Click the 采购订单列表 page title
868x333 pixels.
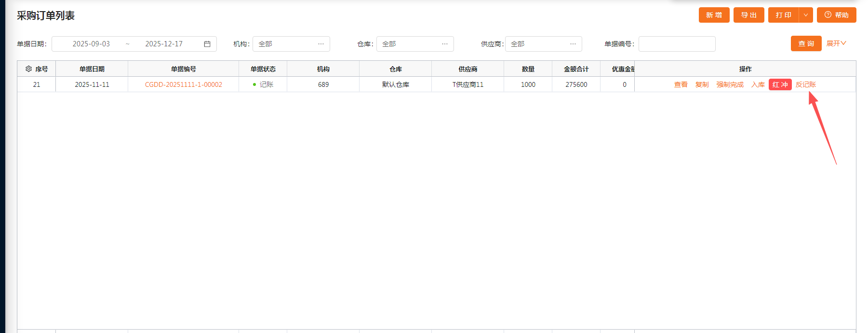46,15
